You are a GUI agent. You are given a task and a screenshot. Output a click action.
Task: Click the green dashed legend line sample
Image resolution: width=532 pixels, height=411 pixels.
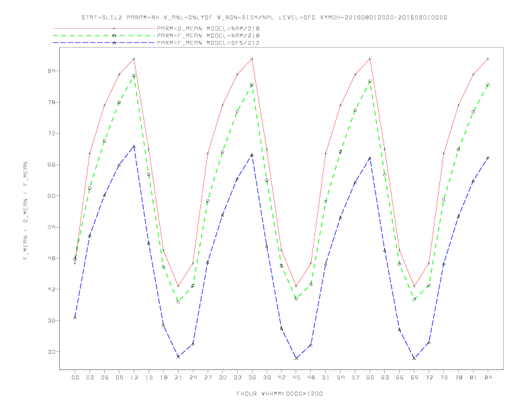click(x=104, y=36)
